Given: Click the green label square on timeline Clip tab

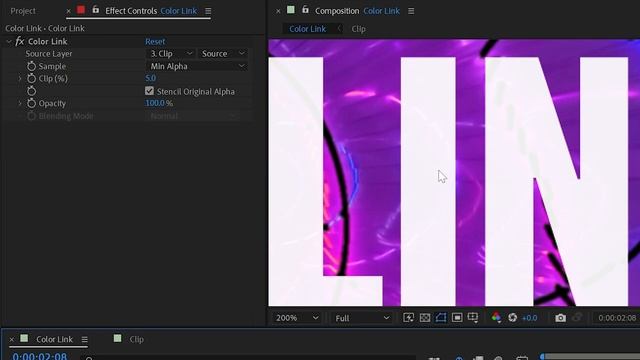Looking at the screenshot, I should pyautogui.click(x=118, y=338).
